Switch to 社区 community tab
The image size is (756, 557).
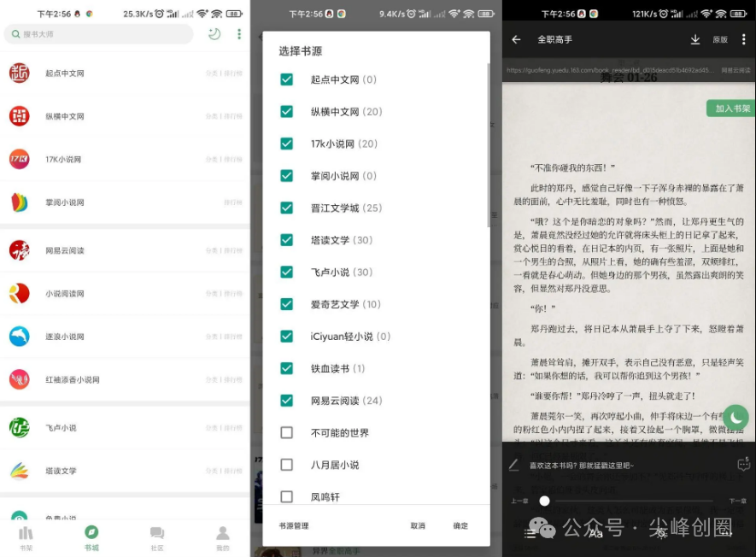157,537
